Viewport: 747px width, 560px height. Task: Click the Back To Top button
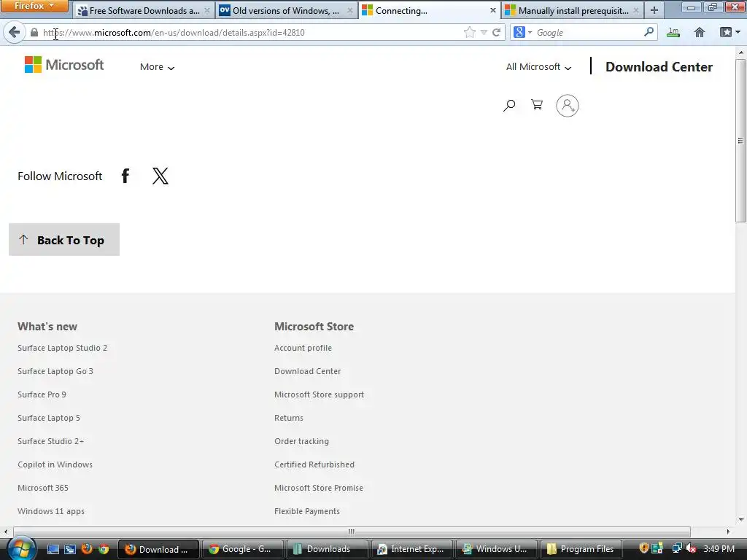64,239
